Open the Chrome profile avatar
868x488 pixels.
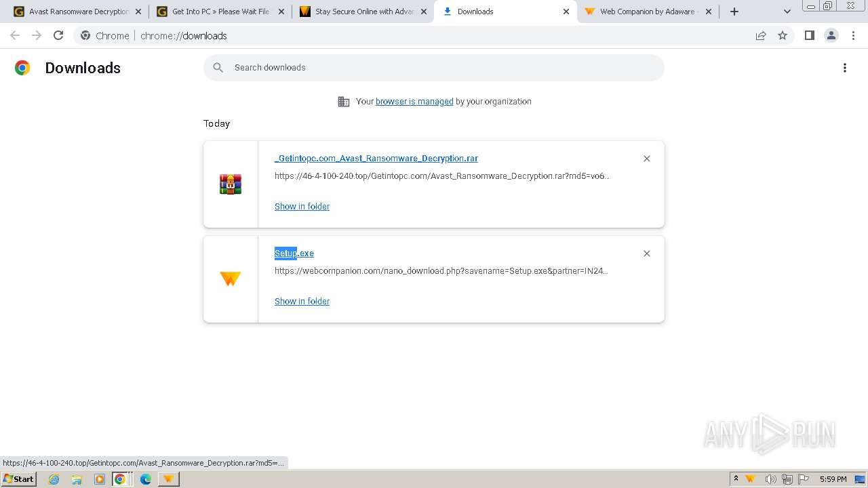pyautogui.click(x=831, y=35)
